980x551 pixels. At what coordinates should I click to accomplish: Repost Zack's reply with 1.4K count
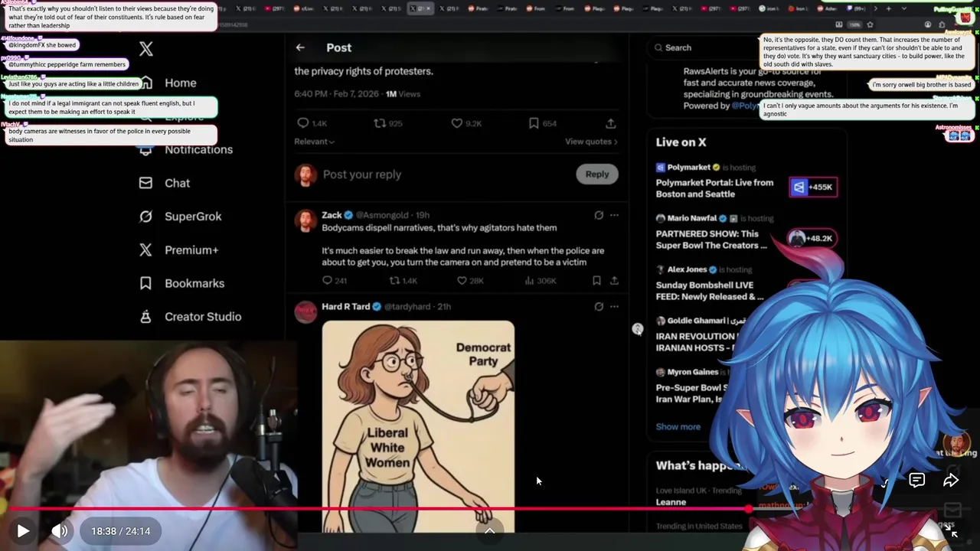coord(394,281)
